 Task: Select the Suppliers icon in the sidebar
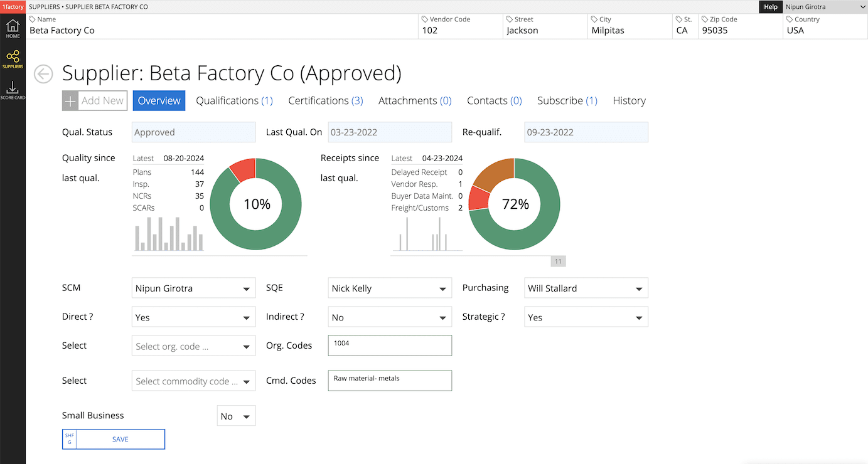coord(13,58)
